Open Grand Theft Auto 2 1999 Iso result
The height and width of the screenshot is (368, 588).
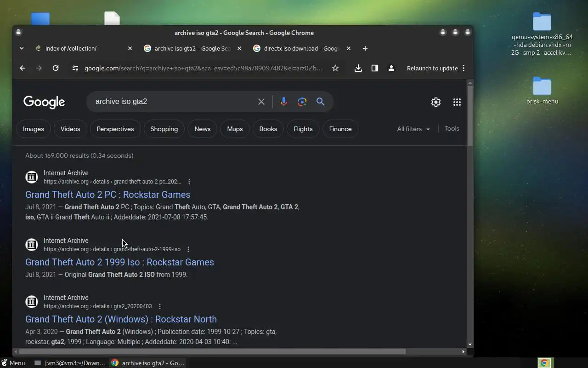(119, 262)
